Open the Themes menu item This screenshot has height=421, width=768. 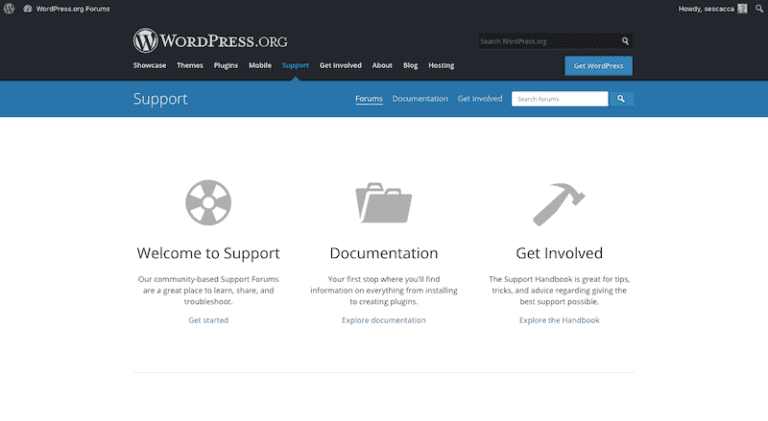point(190,65)
